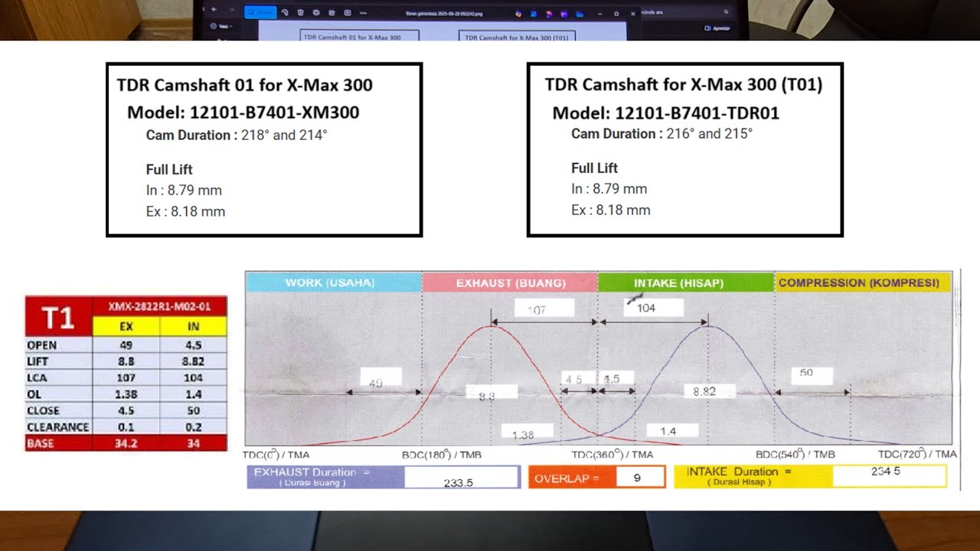Click the CLOSE row IN value 50 in table
The height and width of the screenshot is (551, 980).
pos(194,411)
